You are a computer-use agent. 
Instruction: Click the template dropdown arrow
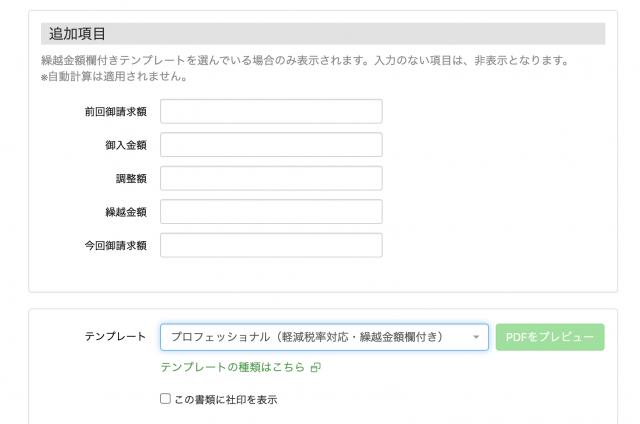click(476, 337)
